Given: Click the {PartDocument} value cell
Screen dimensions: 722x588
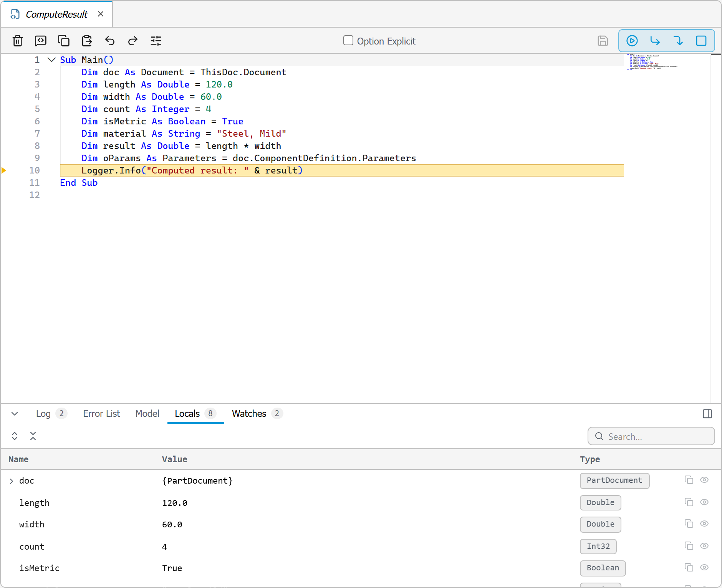Looking at the screenshot, I should click(x=197, y=481).
